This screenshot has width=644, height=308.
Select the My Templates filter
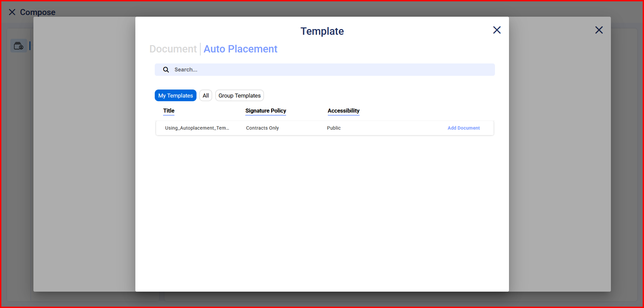coord(175,96)
